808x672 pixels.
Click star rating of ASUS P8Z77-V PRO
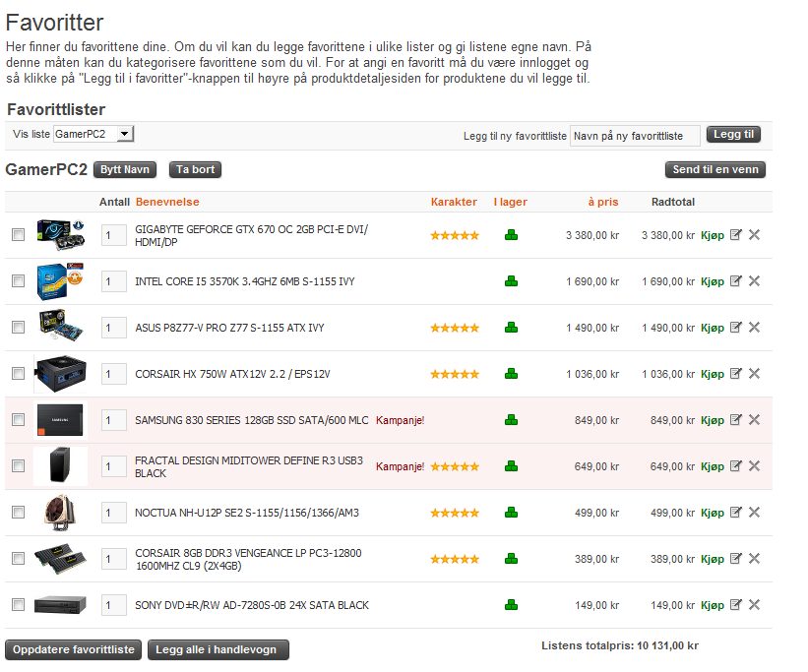455,328
